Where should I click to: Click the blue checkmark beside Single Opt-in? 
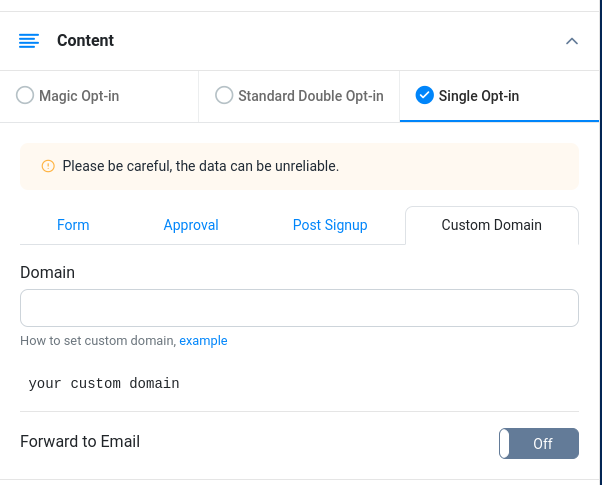[424, 96]
